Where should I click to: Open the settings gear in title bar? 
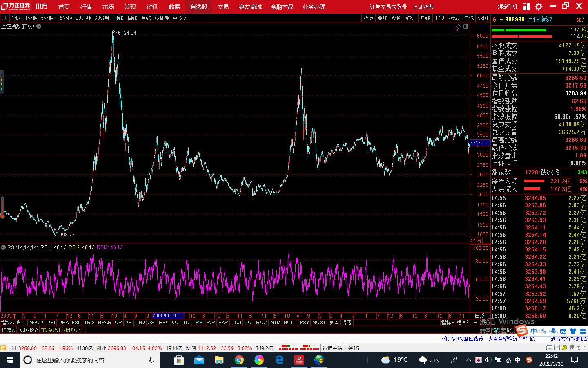point(539,7)
